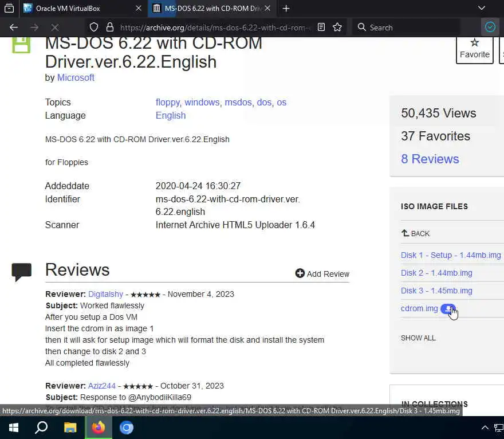Click the 'Worked flawlessly' review subject
Image resolution: width=504 pixels, height=439 pixels.
point(112,305)
